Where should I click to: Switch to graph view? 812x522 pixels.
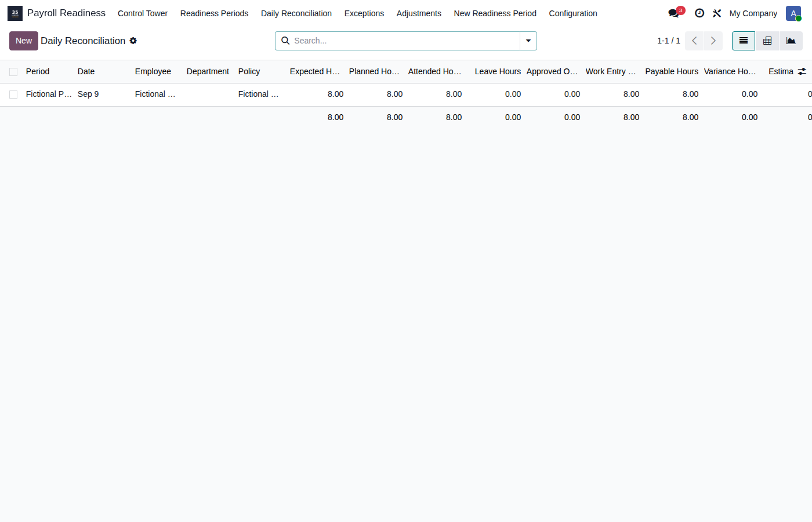(791, 41)
